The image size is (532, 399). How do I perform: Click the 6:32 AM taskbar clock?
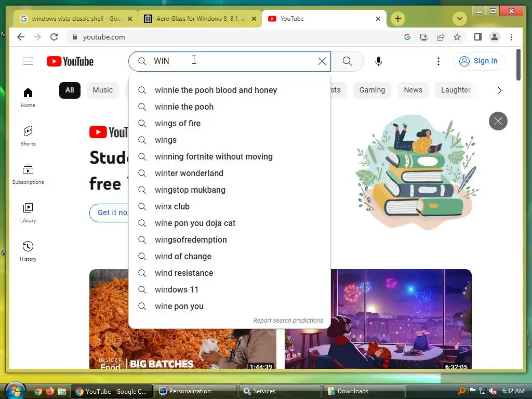[513, 391]
